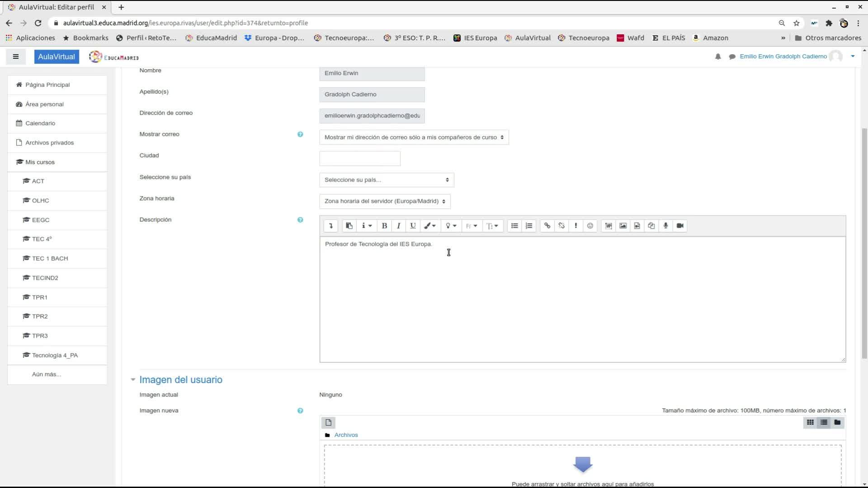Click the insert image icon
The width and height of the screenshot is (868, 488).
[623, 226]
